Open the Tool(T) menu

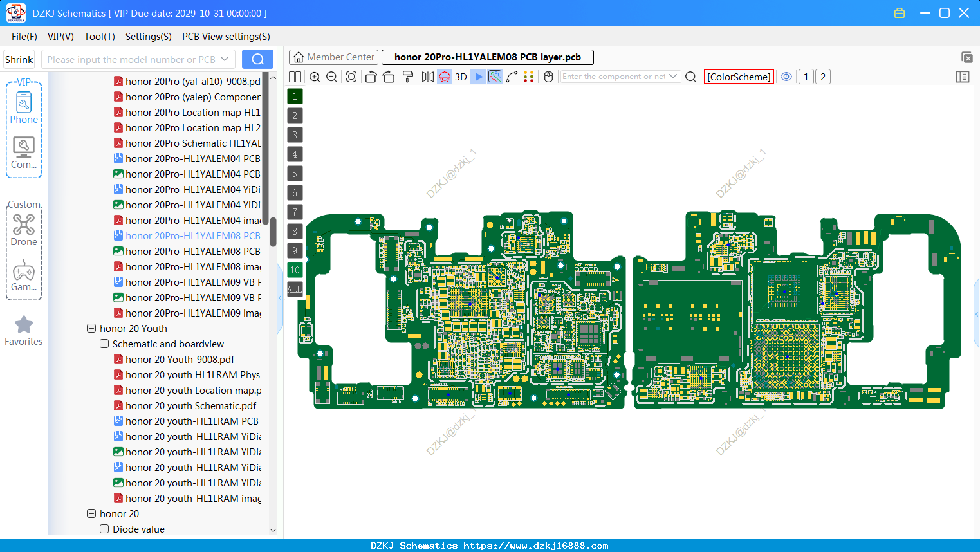[100, 37]
